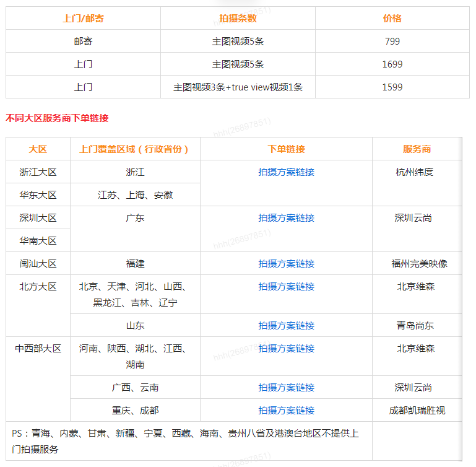Viewport: 476px width, 467px height.
Task: Click the 成都凯瑞胜视 provider cell
Action: click(x=417, y=411)
